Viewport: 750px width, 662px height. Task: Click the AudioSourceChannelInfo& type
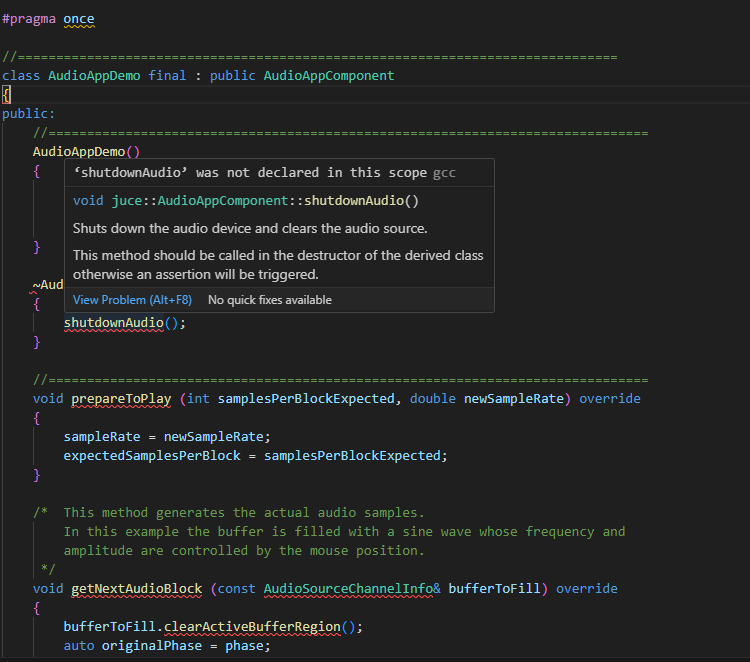click(352, 589)
